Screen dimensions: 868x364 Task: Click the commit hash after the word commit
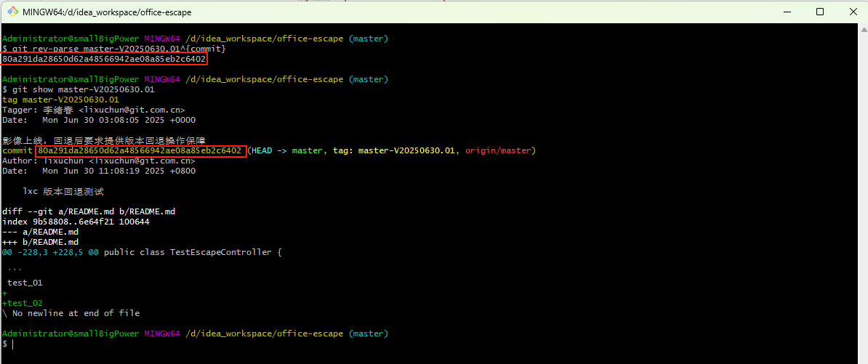(140, 150)
